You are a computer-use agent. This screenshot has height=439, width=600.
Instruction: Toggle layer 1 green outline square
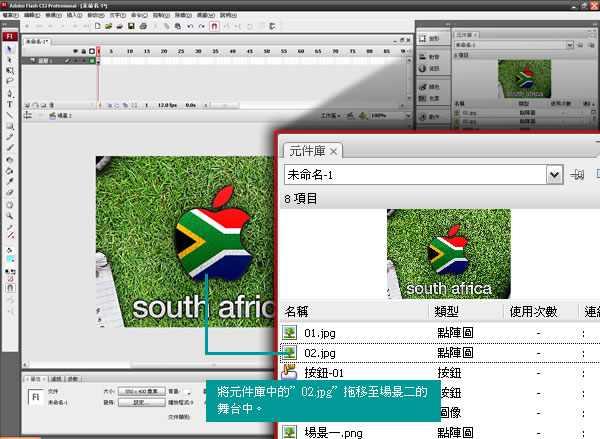tap(92, 60)
